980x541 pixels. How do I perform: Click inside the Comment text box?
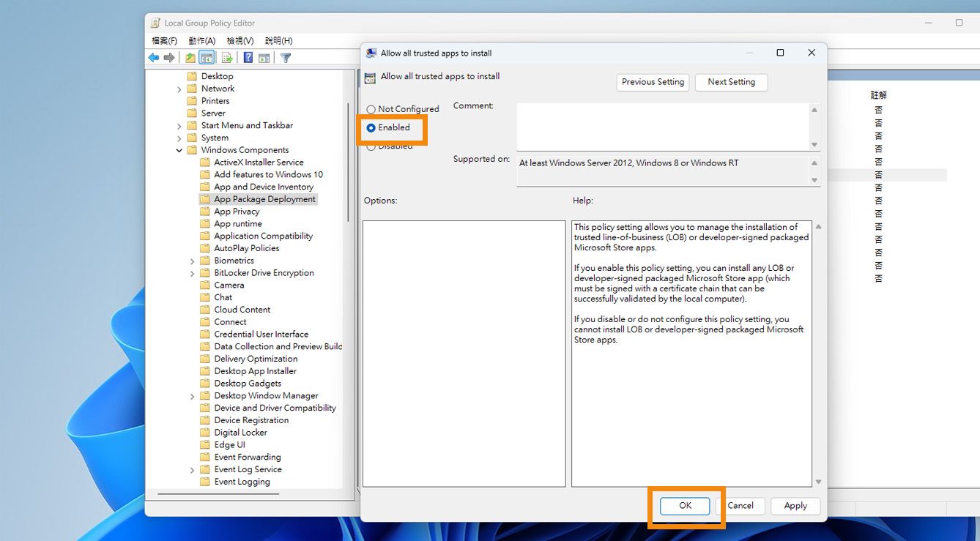(x=662, y=127)
